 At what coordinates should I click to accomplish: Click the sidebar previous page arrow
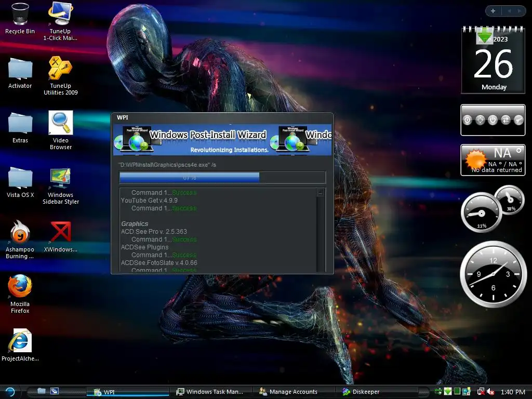(x=509, y=11)
